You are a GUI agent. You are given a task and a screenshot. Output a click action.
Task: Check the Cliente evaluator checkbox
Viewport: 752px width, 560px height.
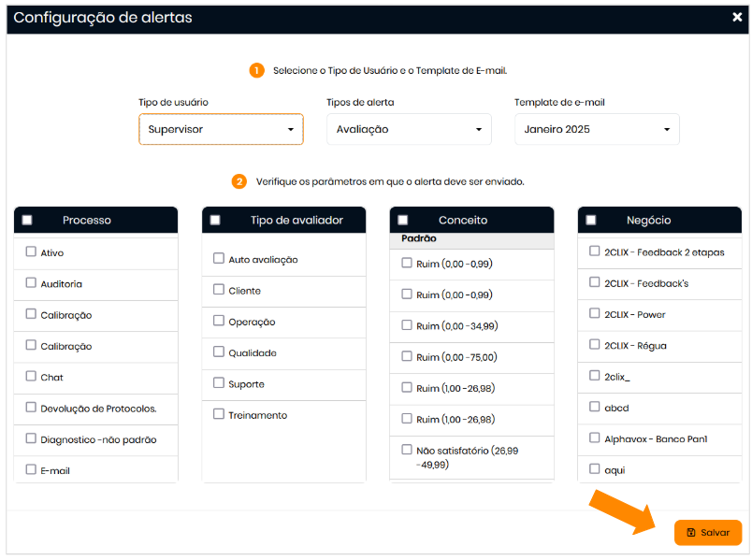click(x=219, y=290)
